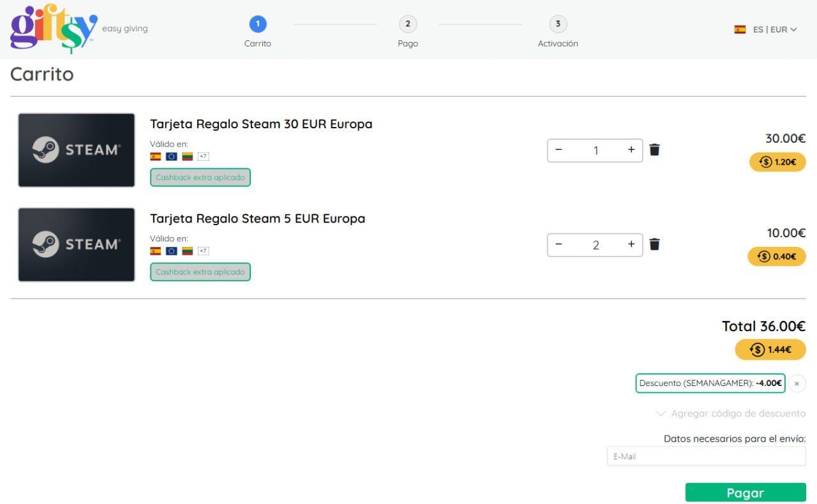Open Steam 30 EUR card thumbnail
This screenshot has width=817, height=504.
click(x=77, y=151)
